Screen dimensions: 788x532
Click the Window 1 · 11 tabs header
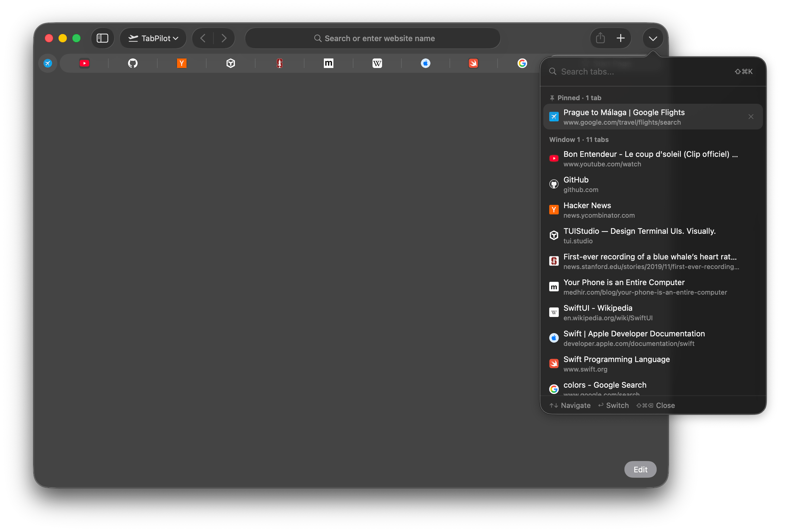pos(579,140)
